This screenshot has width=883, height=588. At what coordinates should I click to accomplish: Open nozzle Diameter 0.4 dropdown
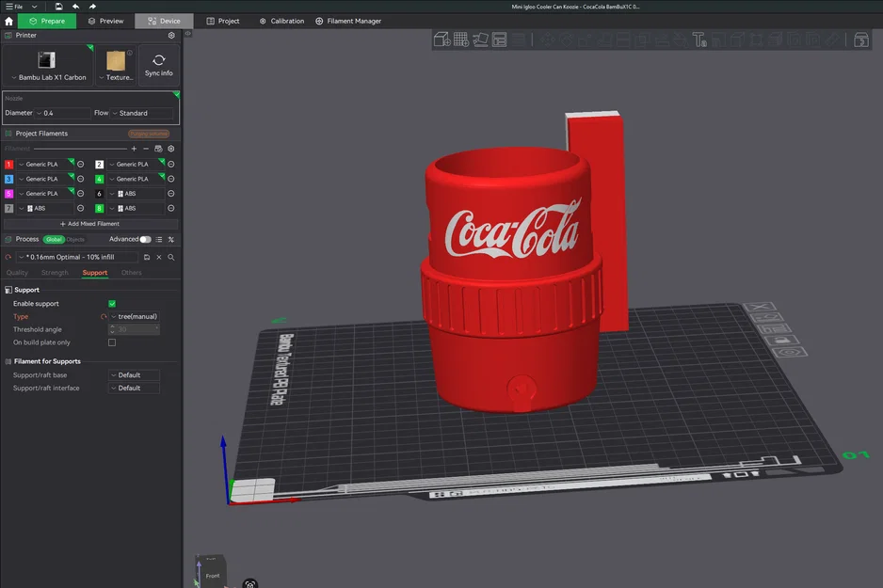pos(62,113)
